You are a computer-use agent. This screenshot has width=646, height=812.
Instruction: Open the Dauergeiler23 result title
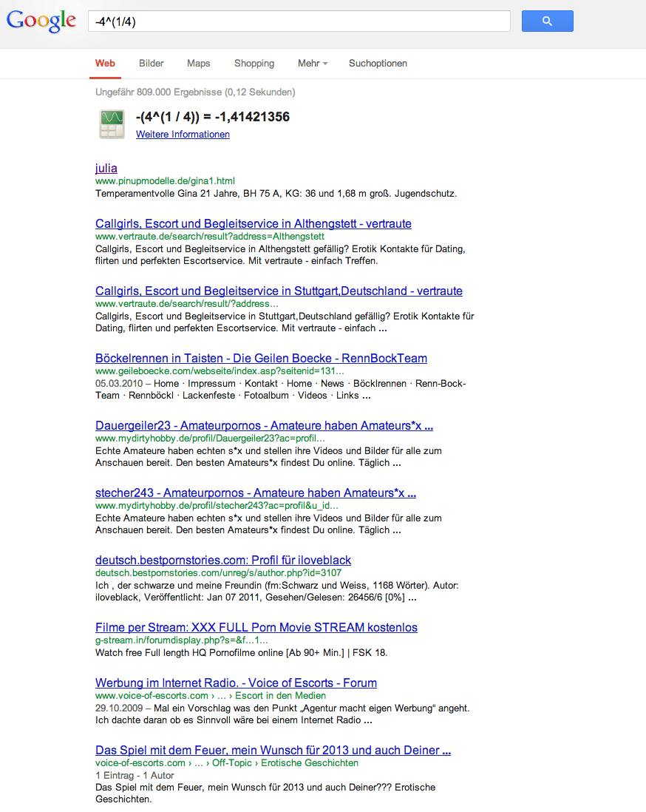point(264,426)
